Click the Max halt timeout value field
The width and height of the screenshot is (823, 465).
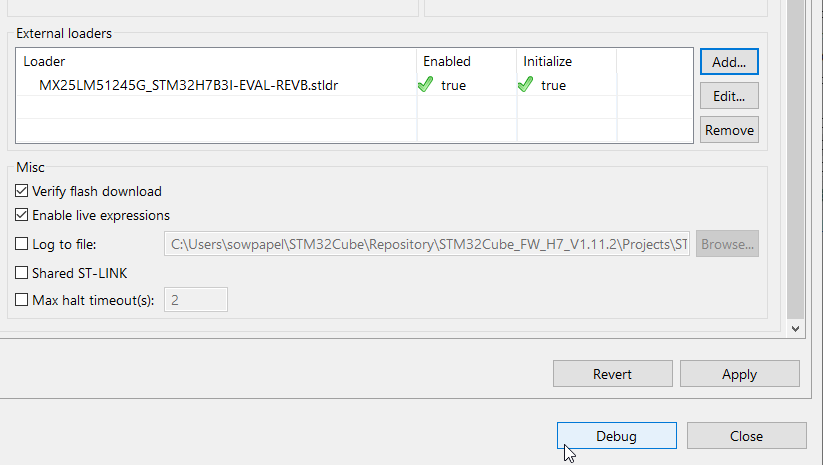point(196,300)
